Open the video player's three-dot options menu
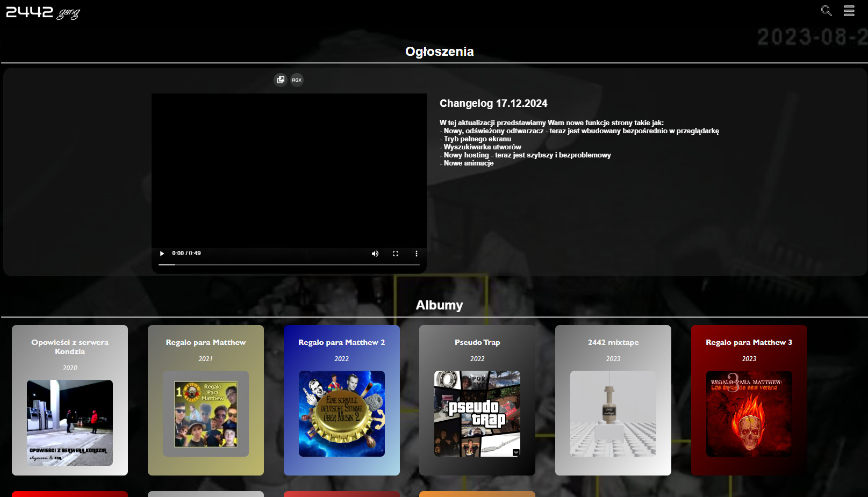Image resolution: width=868 pixels, height=497 pixels. (x=417, y=253)
